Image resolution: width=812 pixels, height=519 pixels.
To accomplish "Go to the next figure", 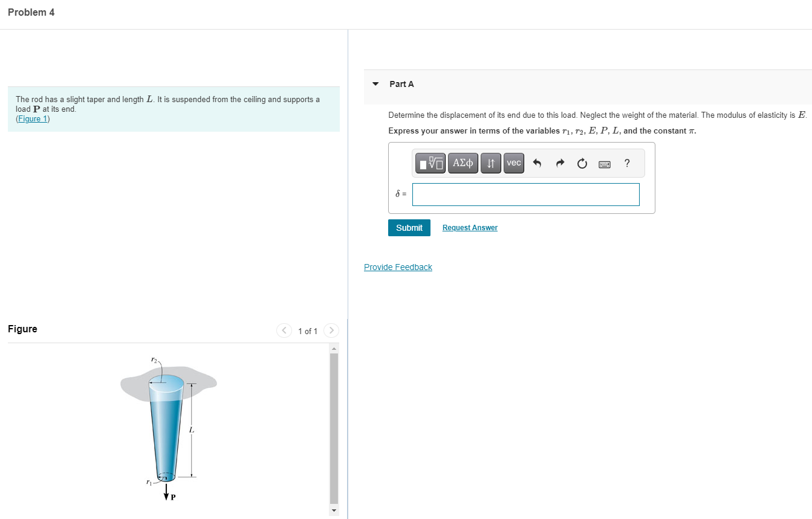I will (331, 330).
